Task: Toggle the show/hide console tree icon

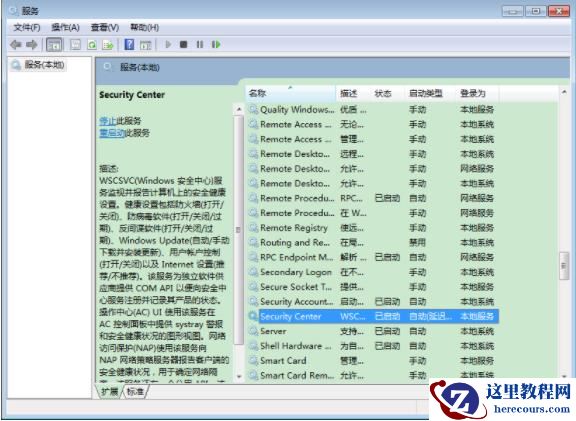Action: (54, 45)
